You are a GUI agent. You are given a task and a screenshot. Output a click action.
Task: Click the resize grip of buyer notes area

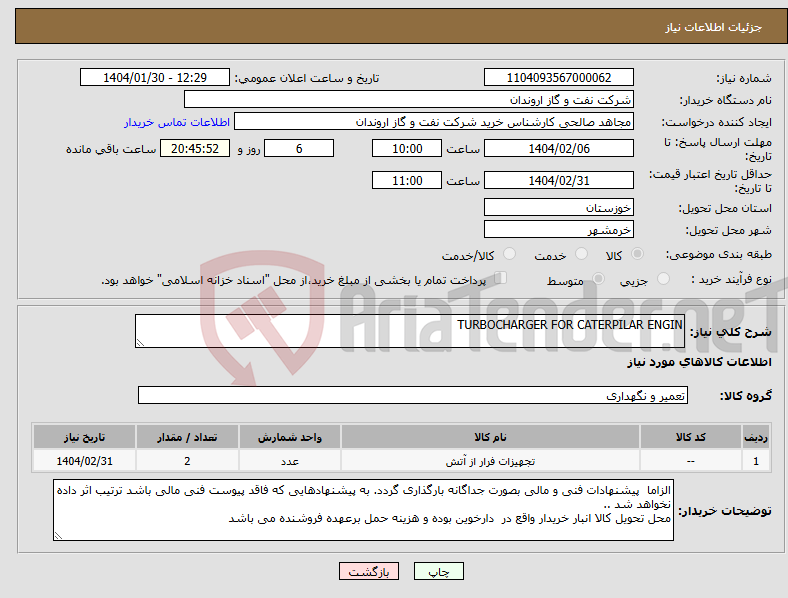pos(58,536)
